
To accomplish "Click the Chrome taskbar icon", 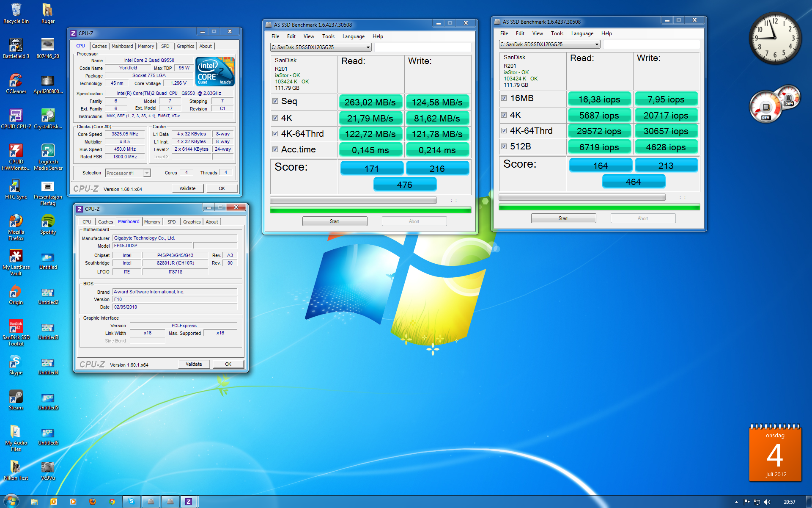I will pyautogui.click(x=112, y=502).
